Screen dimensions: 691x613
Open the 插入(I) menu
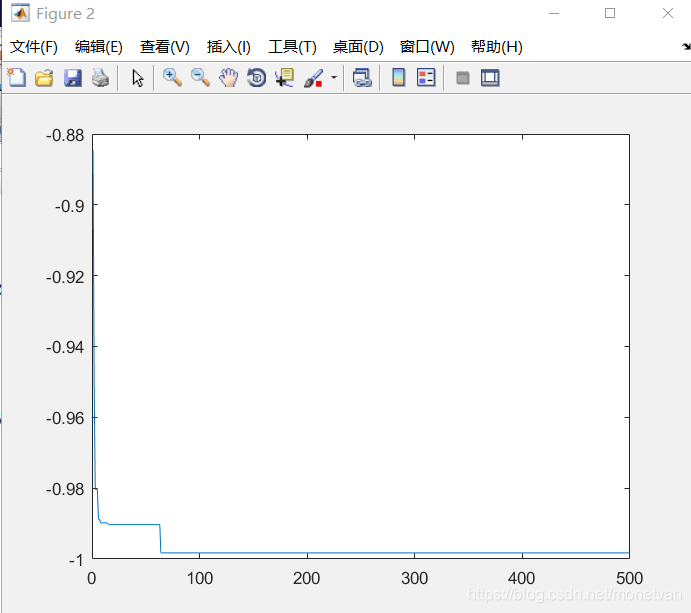pyautogui.click(x=229, y=47)
